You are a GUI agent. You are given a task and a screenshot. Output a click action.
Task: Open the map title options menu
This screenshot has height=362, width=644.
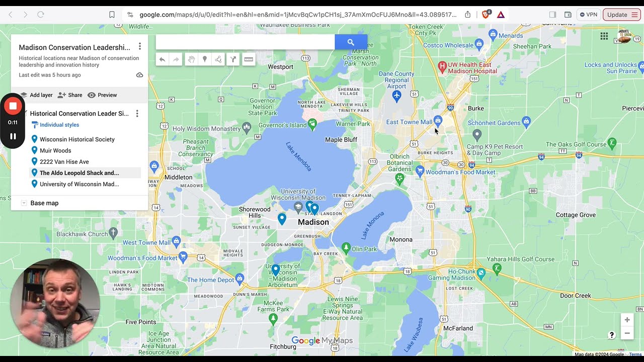pos(140,47)
